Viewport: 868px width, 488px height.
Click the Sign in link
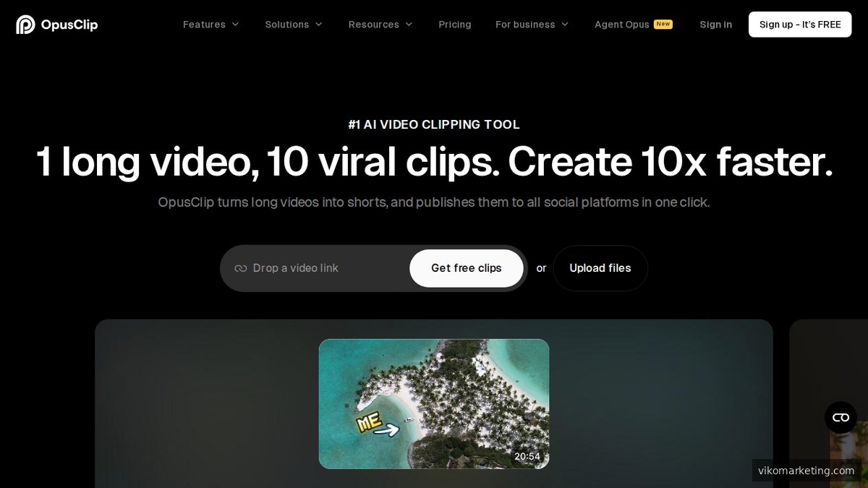pyautogui.click(x=715, y=24)
